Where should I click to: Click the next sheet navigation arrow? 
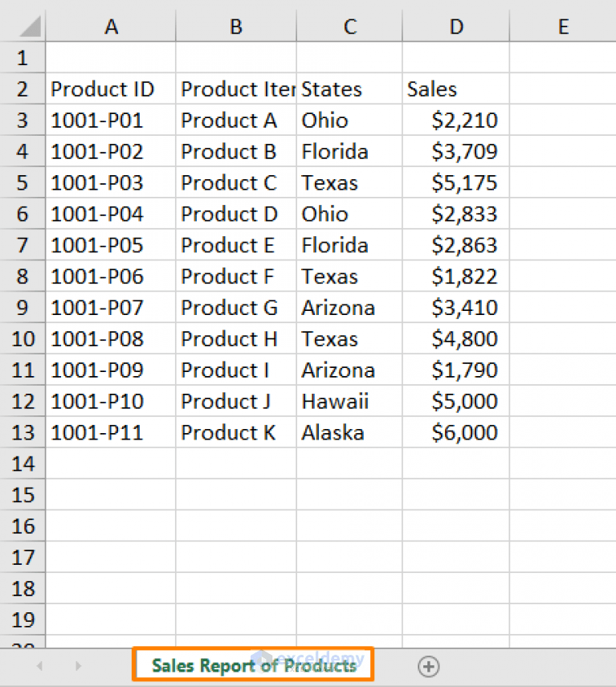coord(77,666)
